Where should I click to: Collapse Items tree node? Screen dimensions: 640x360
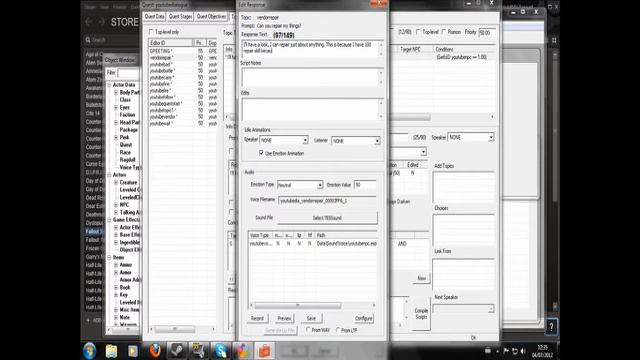pyautogui.click(x=109, y=258)
